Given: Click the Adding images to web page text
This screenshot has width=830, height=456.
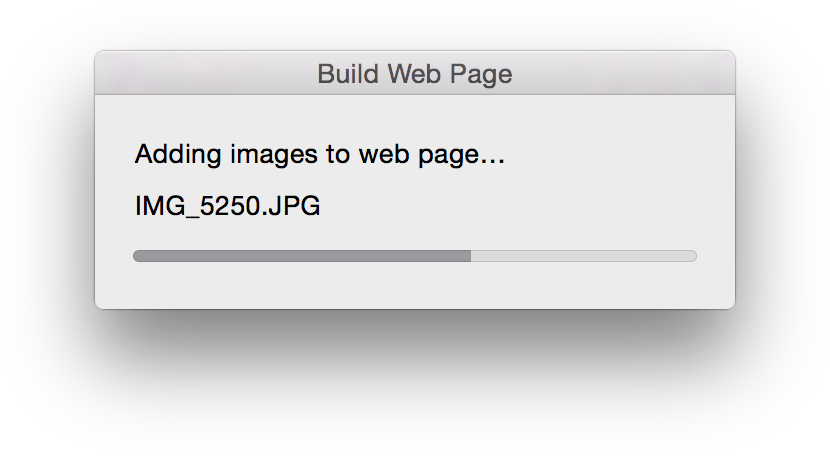Looking at the screenshot, I should [320, 155].
